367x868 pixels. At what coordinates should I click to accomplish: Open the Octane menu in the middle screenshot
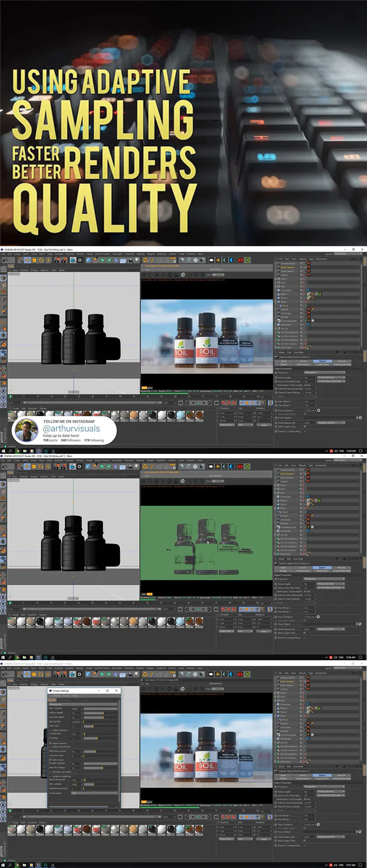coord(172,460)
